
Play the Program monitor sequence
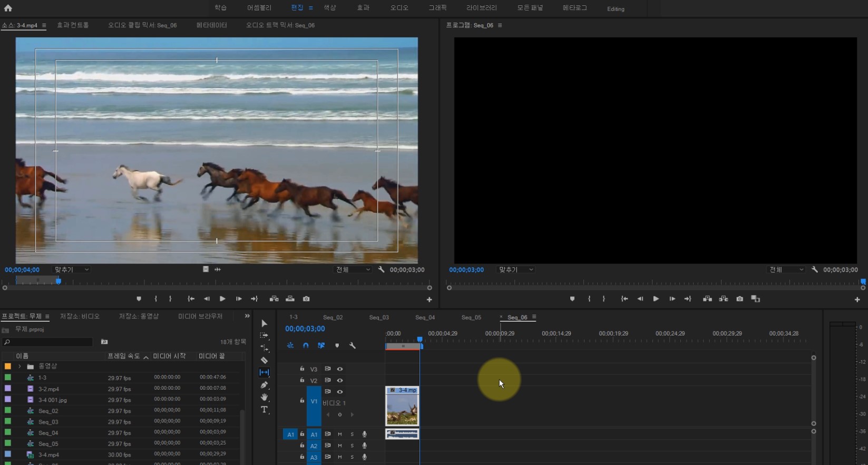click(x=656, y=299)
